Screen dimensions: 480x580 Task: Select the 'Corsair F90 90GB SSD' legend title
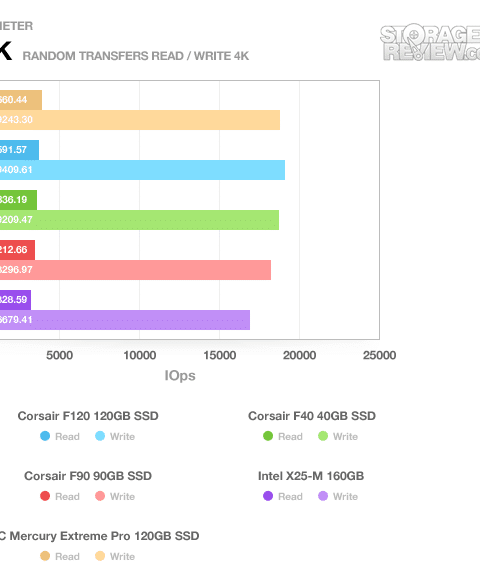tap(88, 476)
